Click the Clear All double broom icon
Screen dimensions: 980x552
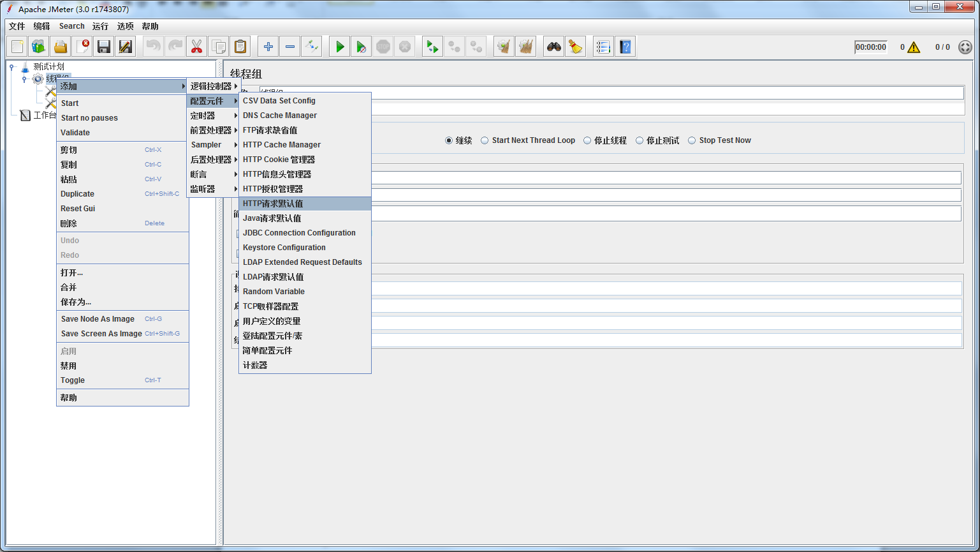526,47
